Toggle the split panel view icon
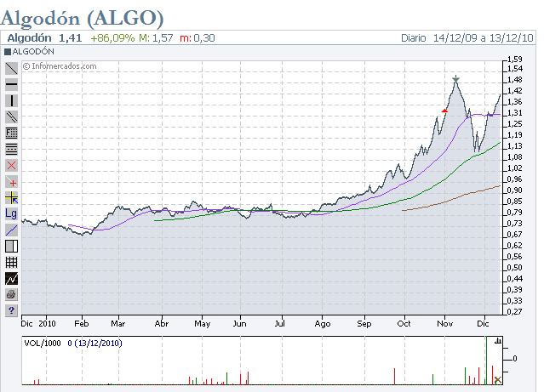The height and width of the screenshot is (392, 544). [12, 246]
